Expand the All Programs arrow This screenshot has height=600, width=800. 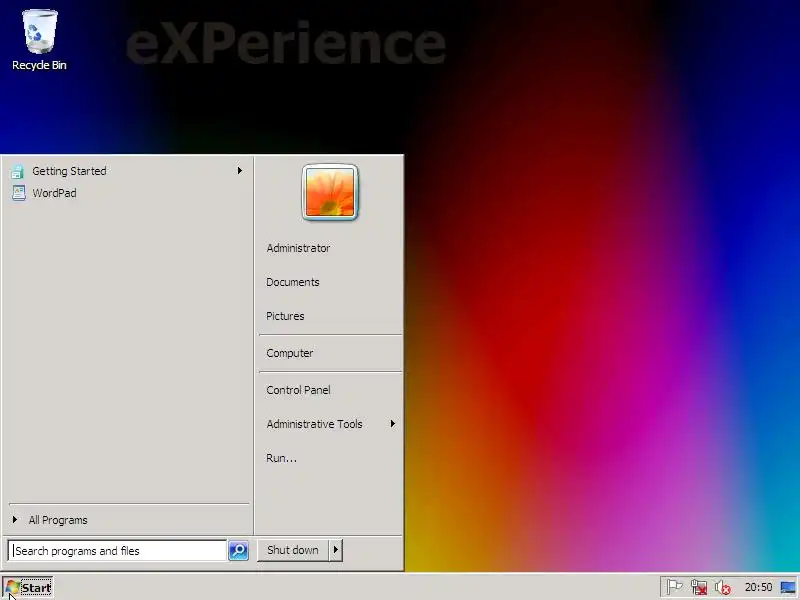click(15, 519)
